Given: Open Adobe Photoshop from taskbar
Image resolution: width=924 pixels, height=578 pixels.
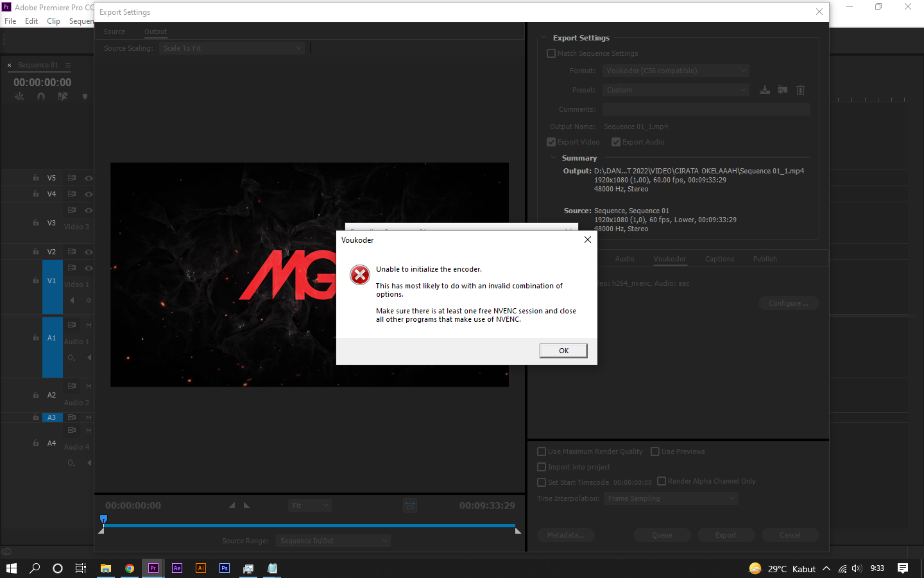Looking at the screenshot, I should click(225, 568).
